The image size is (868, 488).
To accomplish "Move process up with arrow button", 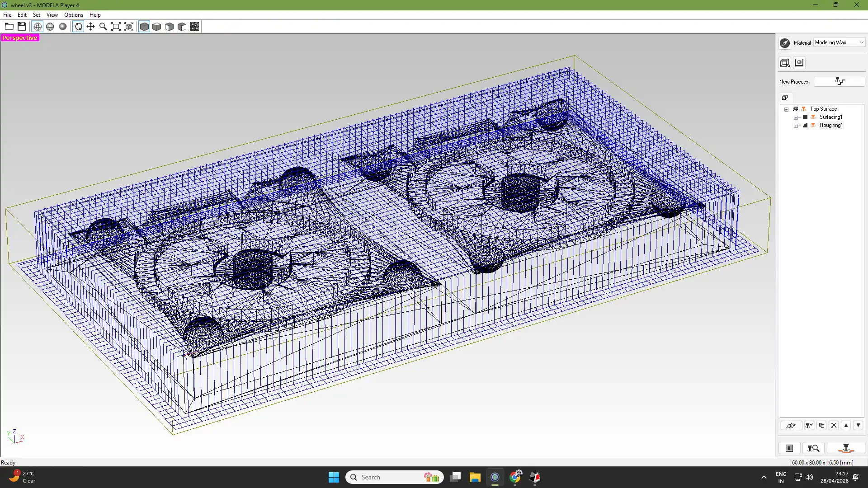I will click(x=846, y=425).
